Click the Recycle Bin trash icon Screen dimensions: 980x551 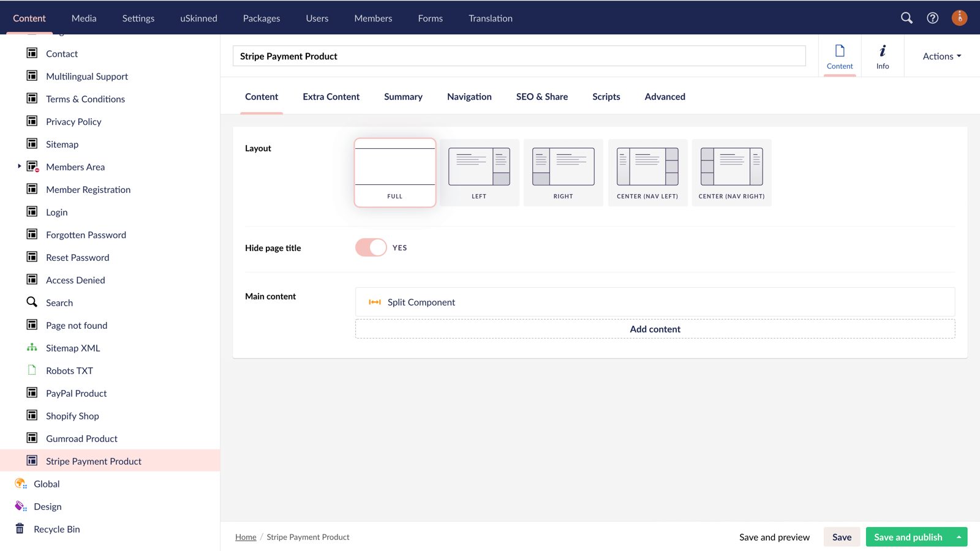pos(20,528)
